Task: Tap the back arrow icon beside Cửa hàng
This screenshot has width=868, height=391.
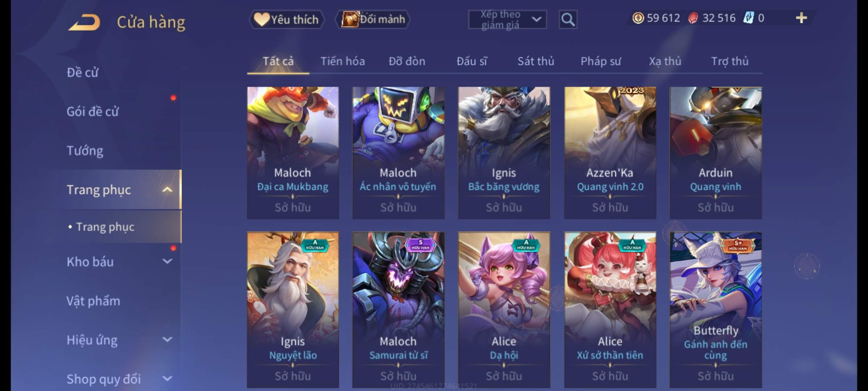Action: pyautogui.click(x=84, y=22)
